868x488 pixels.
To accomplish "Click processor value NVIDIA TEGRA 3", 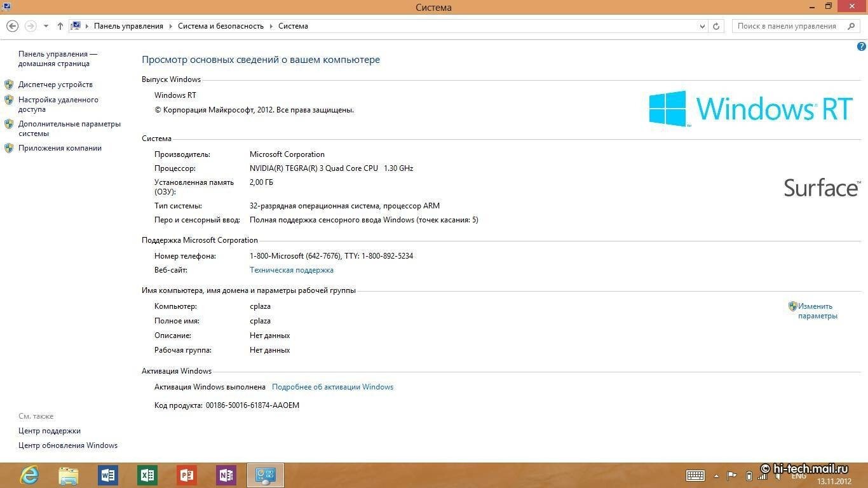I will pyautogui.click(x=331, y=168).
